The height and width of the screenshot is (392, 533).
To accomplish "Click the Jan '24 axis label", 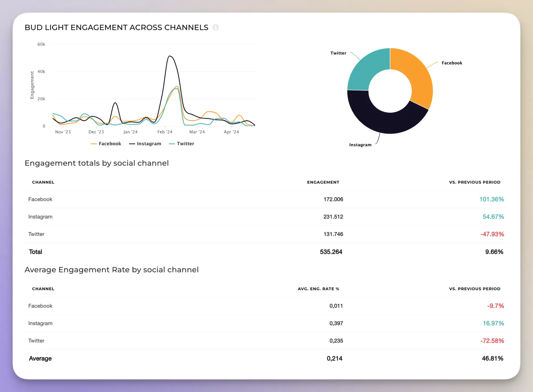I will point(130,132).
